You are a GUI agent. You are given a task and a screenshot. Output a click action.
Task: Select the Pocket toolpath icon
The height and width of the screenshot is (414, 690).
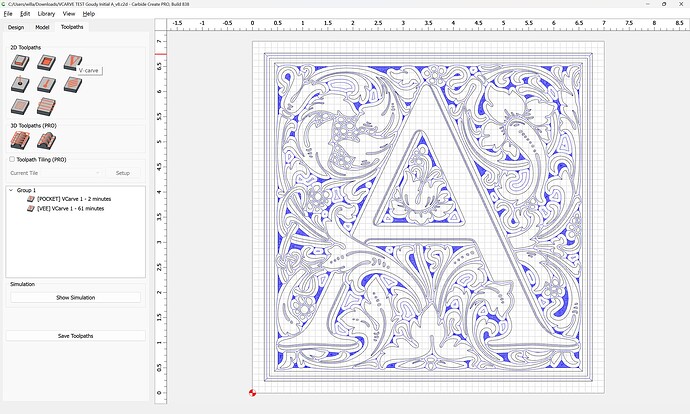pyautogui.click(x=45, y=63)
